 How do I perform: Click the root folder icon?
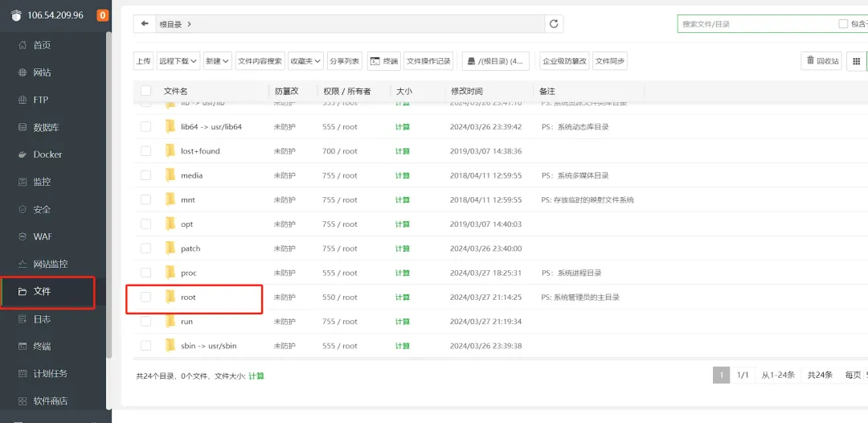(170, 297)
